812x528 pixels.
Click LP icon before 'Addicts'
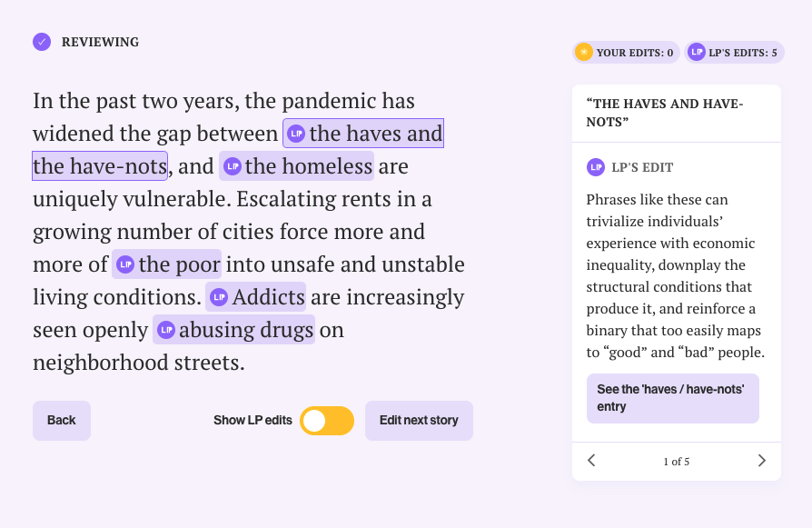[219, 297]
